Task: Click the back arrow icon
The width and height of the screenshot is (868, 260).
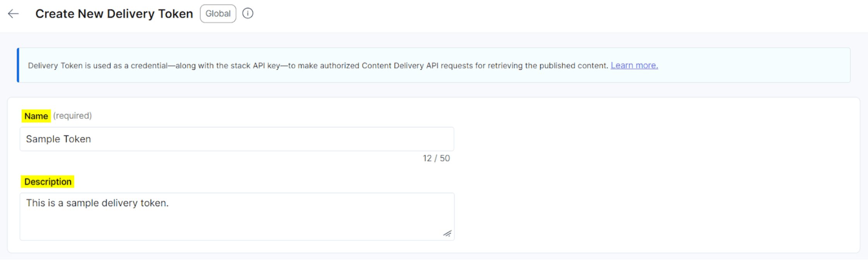Action: [x=14, y=14]
